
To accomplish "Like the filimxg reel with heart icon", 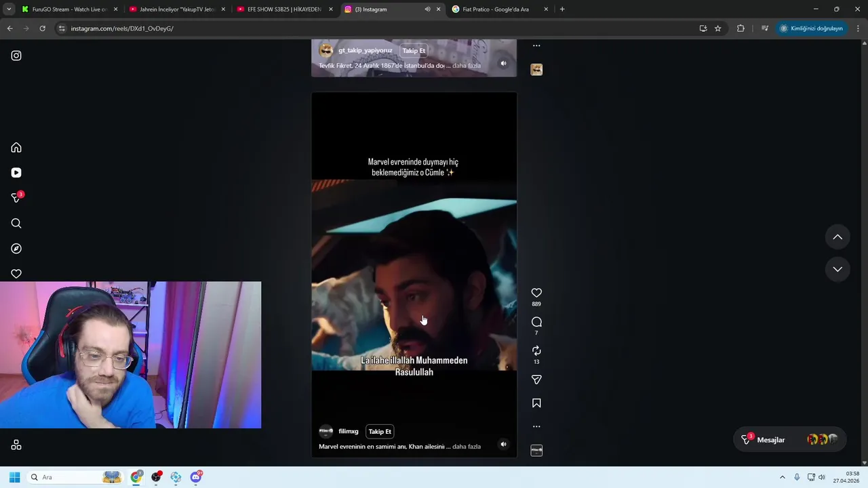I will [x=536, y=293].
